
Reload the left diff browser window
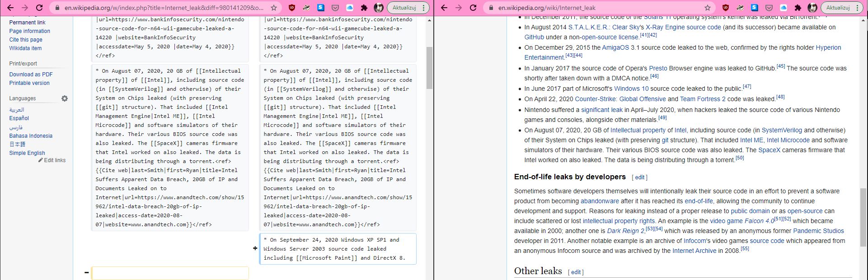[39, 8]
